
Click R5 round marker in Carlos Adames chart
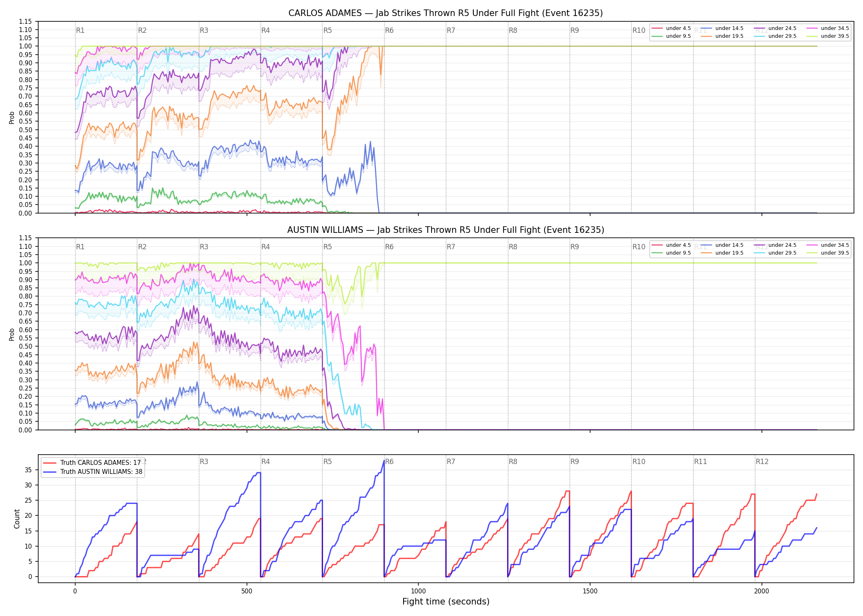pyautogui.click(x=328, y=30)
